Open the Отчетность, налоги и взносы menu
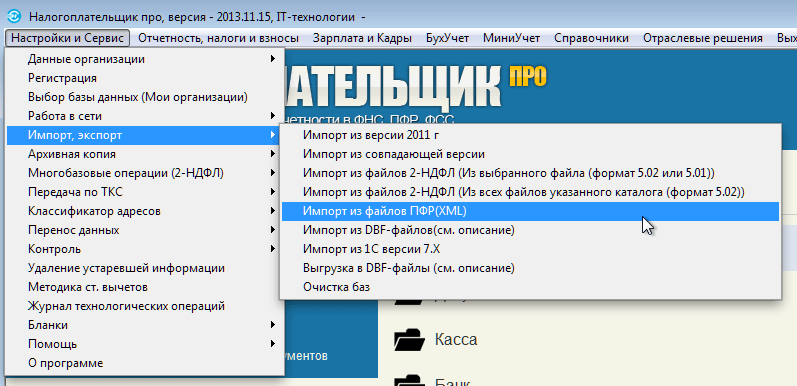The height and width of the screenshot is (386, 797). (218, 38)
